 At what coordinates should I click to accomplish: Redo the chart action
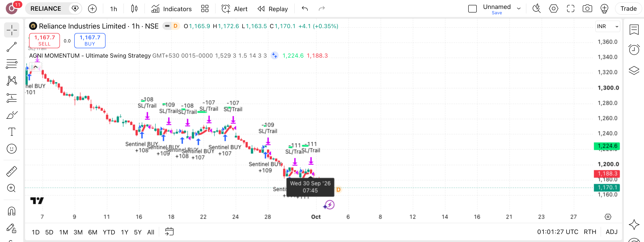coord(322,9)
